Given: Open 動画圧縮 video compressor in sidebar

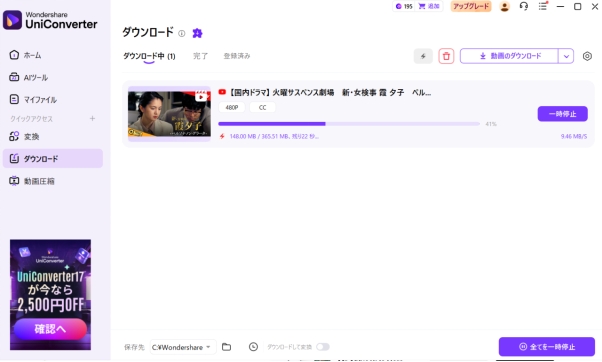Looking at the screenshot, I should coord(32,181).
